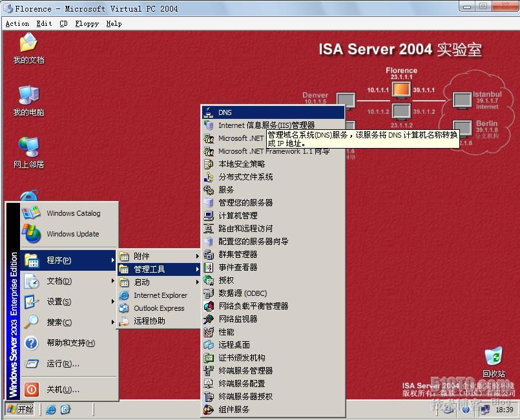Screen dimensions: 520x420
Task: Click the Terminal Server Licensing icon
Action: point(209,397)
